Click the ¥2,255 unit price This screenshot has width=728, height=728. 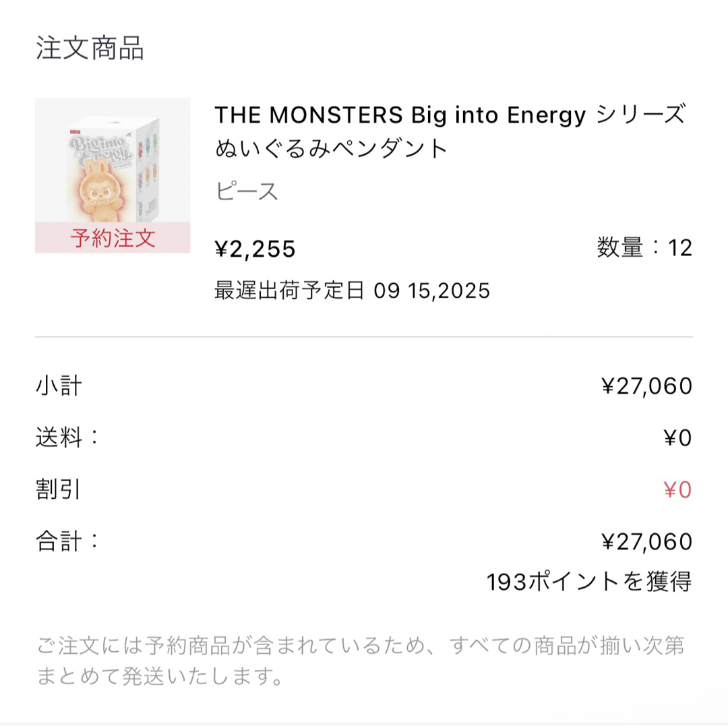pos(255,249)
